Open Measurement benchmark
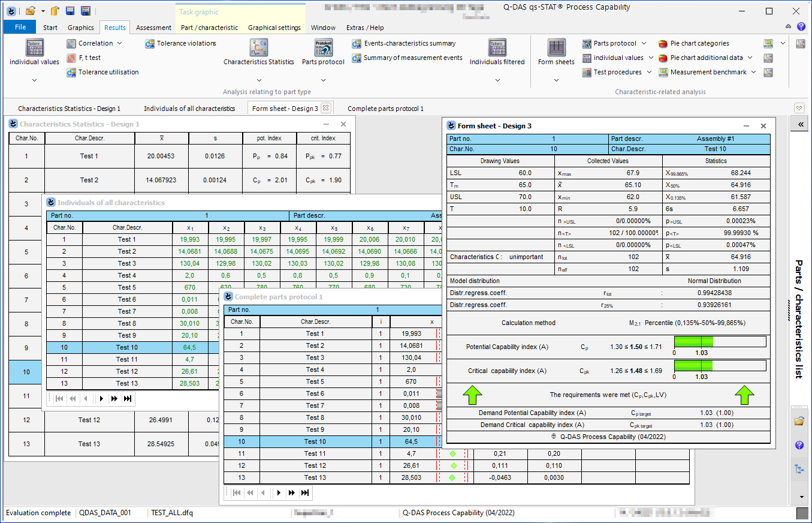This screenshot has width=812, height=523. [702, 72]
